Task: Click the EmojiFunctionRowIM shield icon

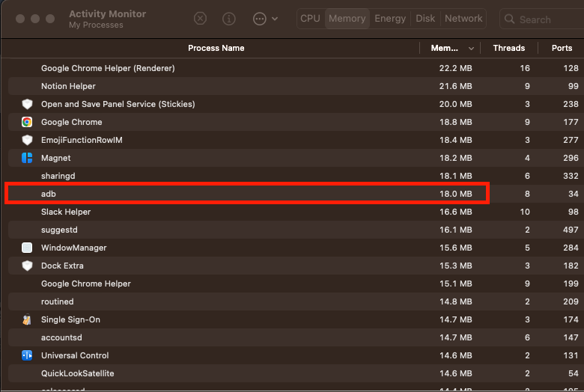Action: 27,140
